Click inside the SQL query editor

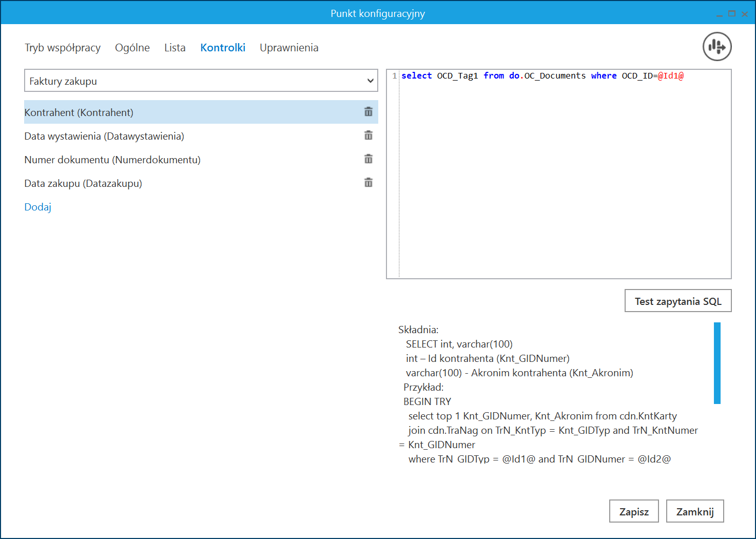565,175
